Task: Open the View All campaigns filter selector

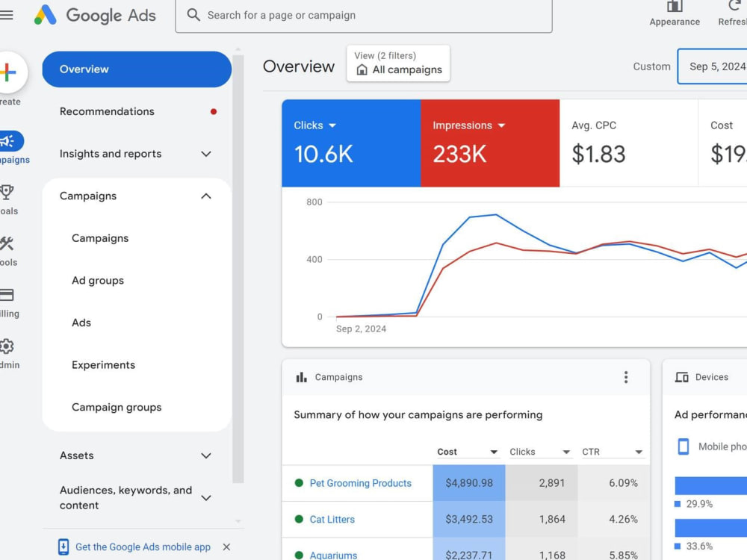Action: point(398,63)
